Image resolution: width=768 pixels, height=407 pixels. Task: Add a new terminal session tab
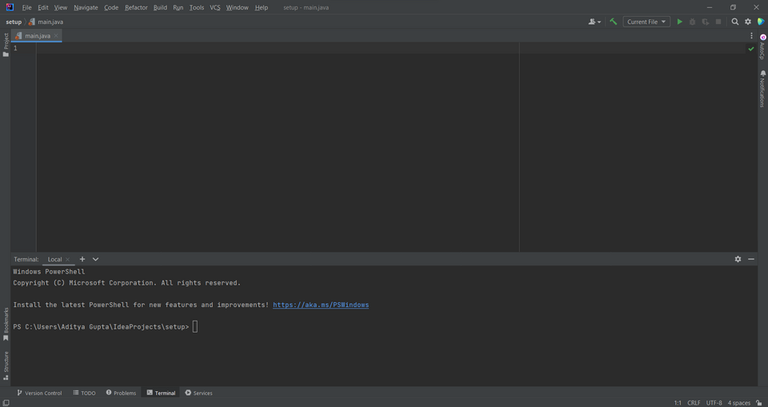click(x=83, y=259)
